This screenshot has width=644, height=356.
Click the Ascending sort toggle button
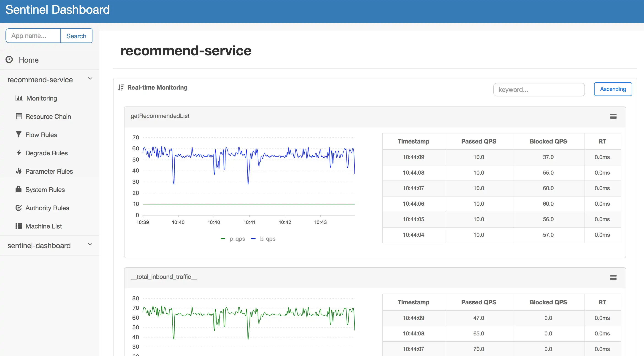point(613,89)
